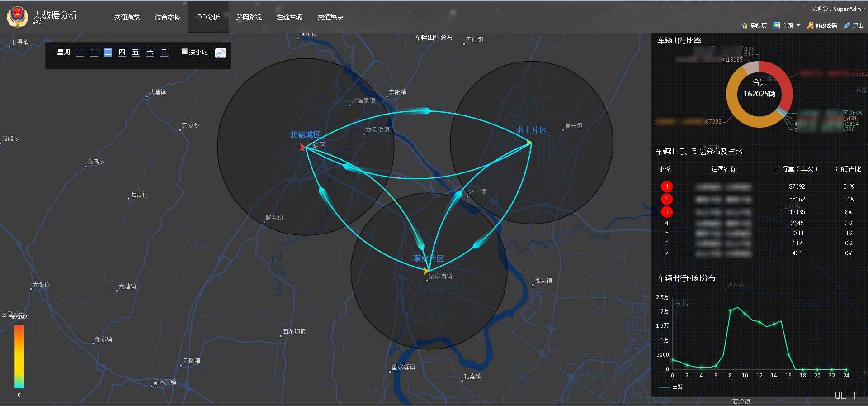The width and height of the screenshot is (868, 406).
Task: Click the 北碚城区 region label
Action: 305,134
